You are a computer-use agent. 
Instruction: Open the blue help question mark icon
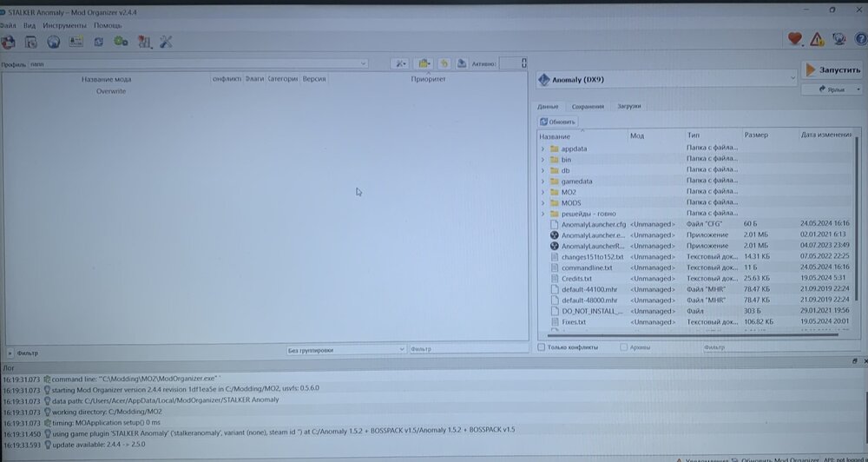861,39
